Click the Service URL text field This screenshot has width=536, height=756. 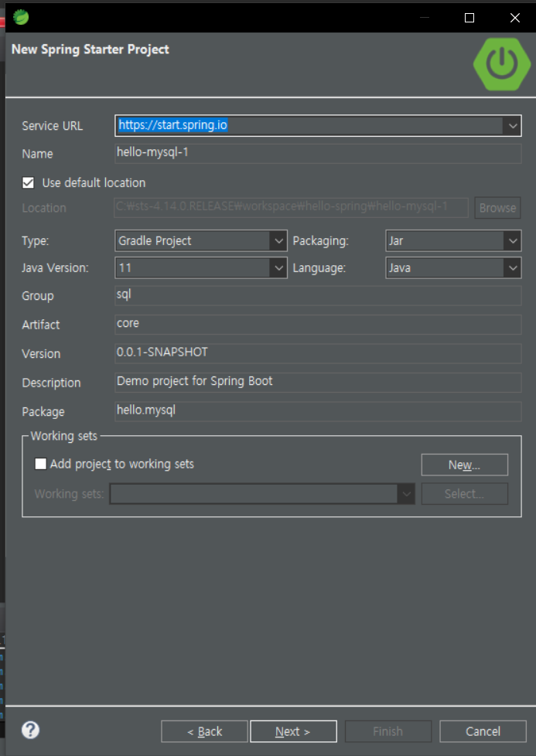pyautogui.click(x=309, y=126)
